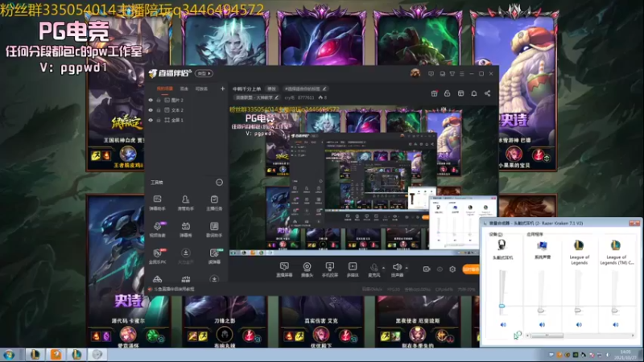The image size is (644, 362).
Task: Toggle lock on 文本 2 source
Action: [159, 110]
